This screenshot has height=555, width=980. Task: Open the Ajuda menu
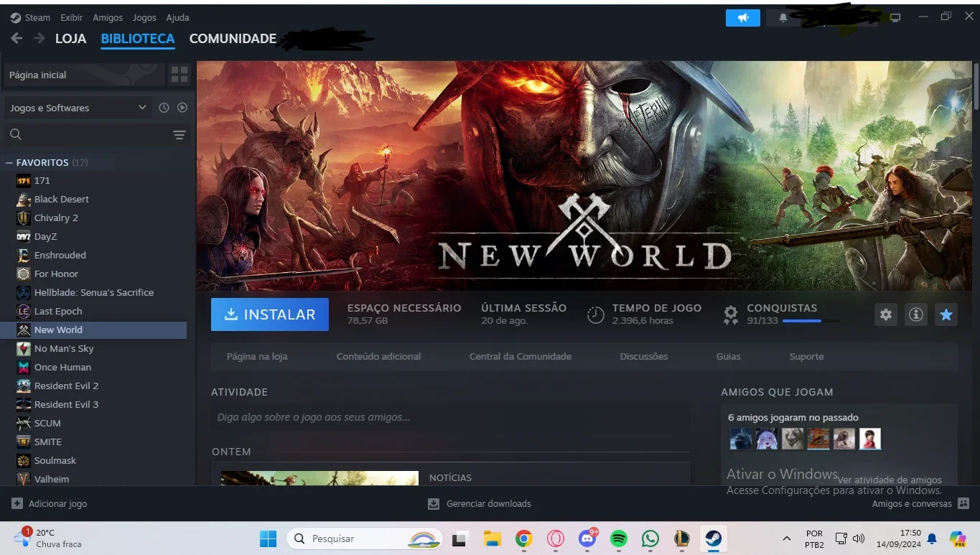point(177,17)
